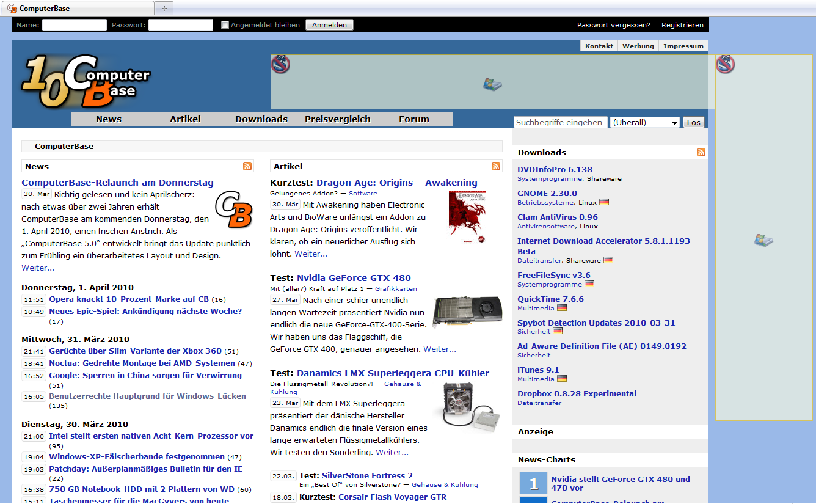Click the ComputerBase 10 logo in header
The image size is (816, 504).
coord(86,81)
